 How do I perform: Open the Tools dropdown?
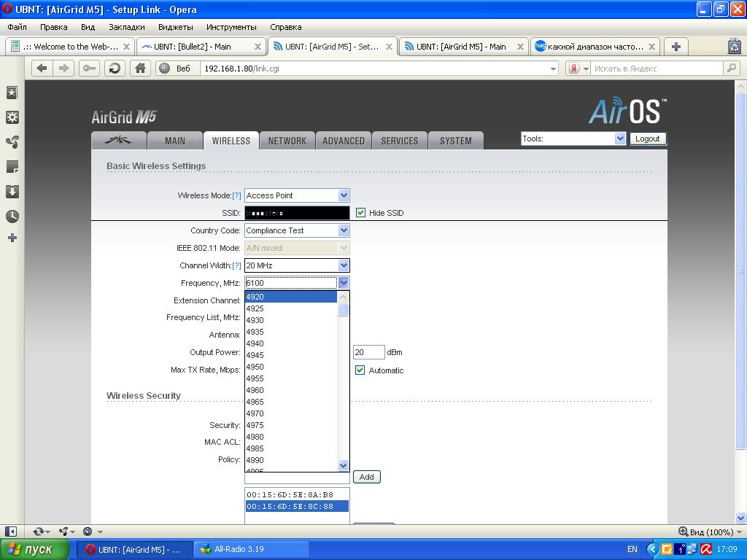619,139
